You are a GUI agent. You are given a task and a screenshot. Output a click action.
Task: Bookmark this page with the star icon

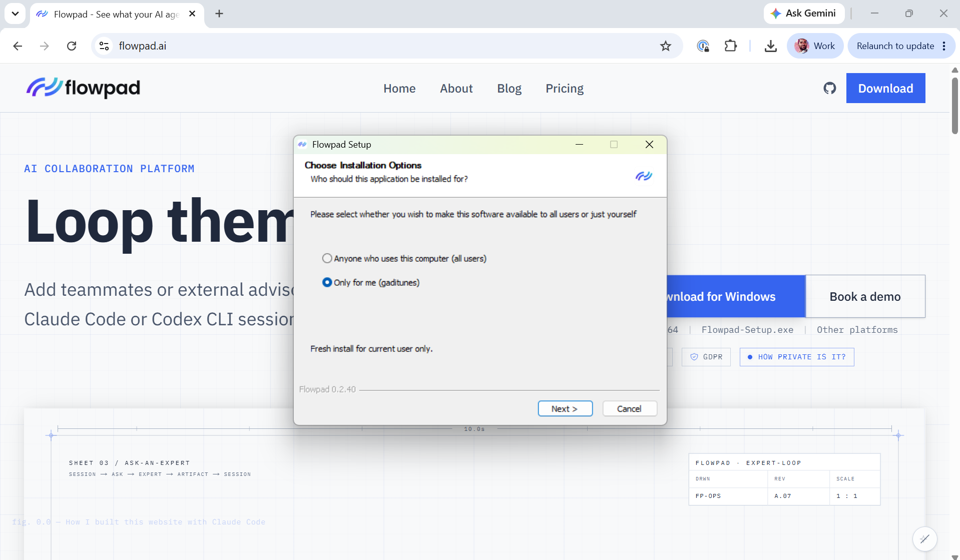[x=665, y=46]
